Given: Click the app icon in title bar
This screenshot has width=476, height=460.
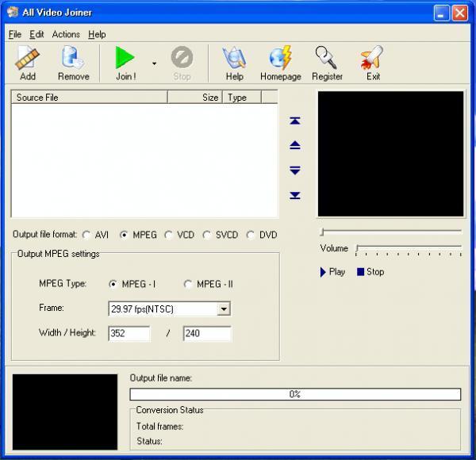Looking at the screenshot, I should (x=13, y=12).
